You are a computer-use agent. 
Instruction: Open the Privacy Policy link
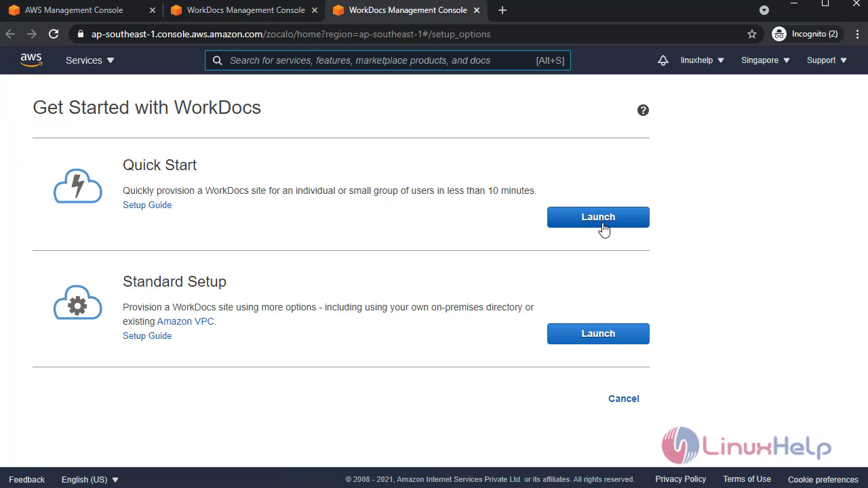coord(681,479)
